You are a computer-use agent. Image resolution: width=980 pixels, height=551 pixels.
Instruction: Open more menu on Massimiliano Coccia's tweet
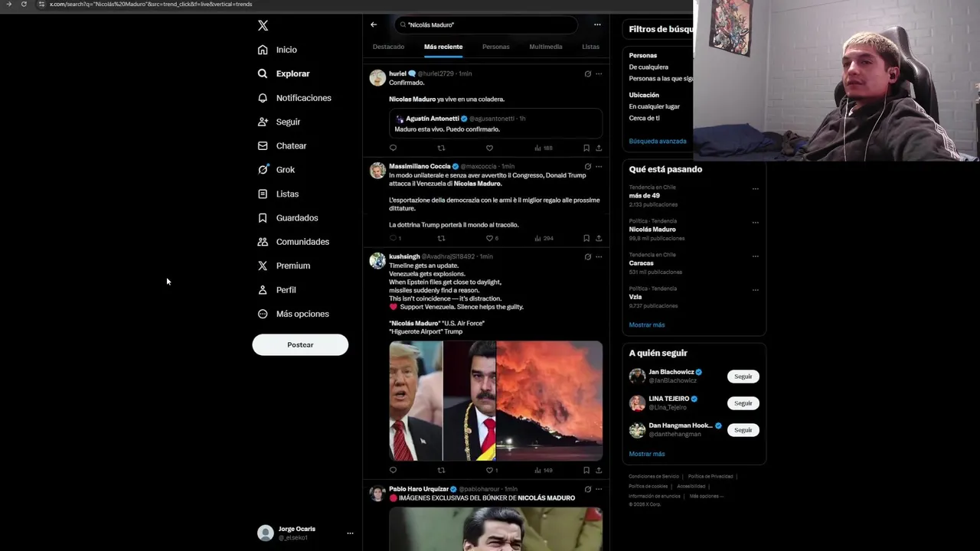click(599, 166)
